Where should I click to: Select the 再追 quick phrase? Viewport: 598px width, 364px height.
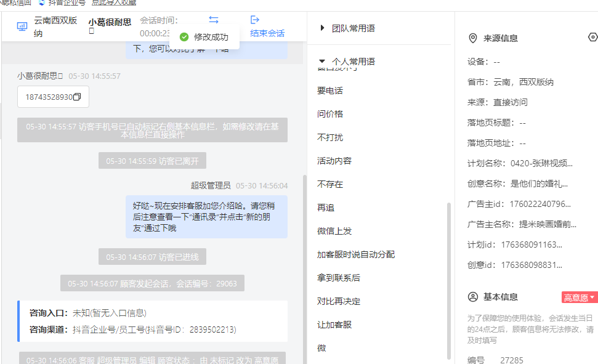pos(326,208)
